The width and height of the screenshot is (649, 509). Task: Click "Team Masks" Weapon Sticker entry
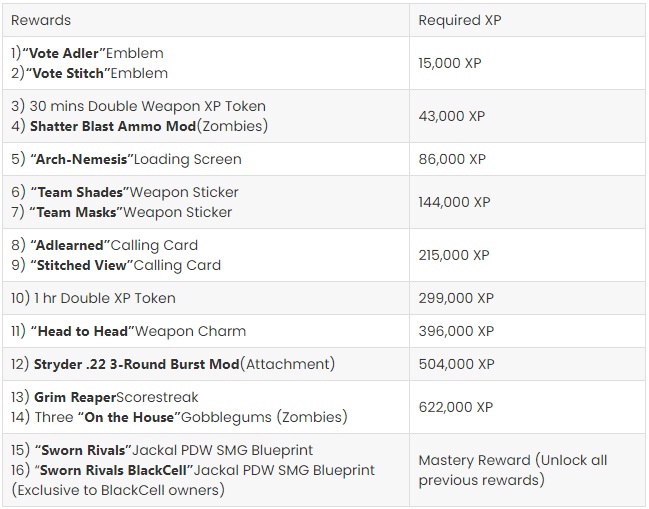pos(121,212)
